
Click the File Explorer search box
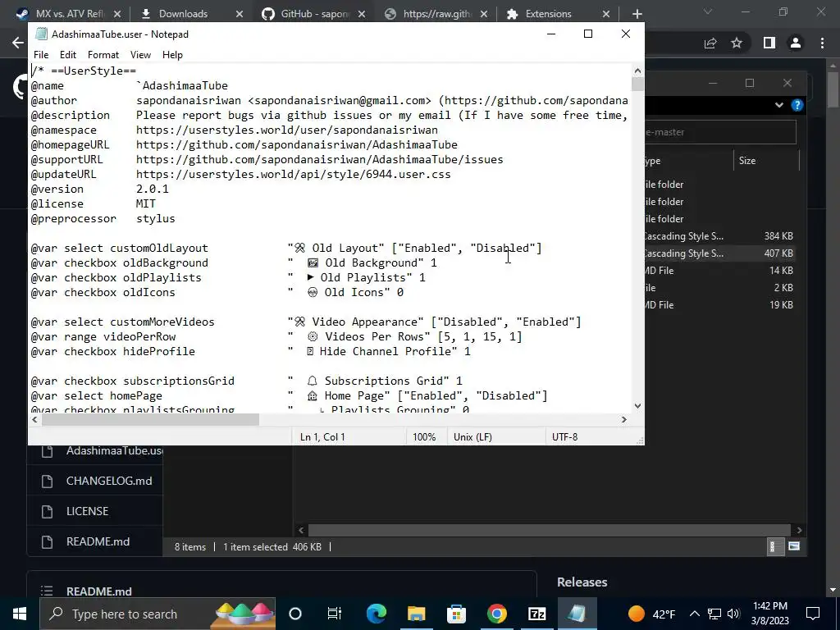click(720, 132)
